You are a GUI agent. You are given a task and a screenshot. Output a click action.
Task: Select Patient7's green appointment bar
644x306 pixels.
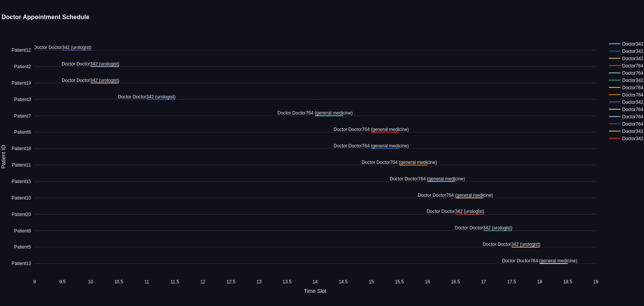click(329, 116)
